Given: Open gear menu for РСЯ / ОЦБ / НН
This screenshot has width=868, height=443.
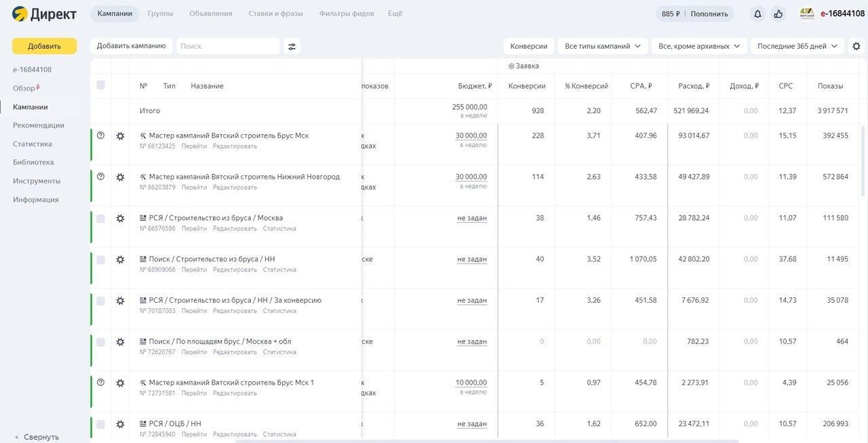Looking at the screenshot, I should (120, 424).
